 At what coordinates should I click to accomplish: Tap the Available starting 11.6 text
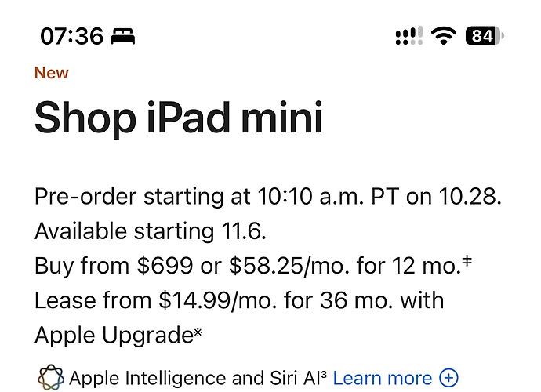[151, 230]
